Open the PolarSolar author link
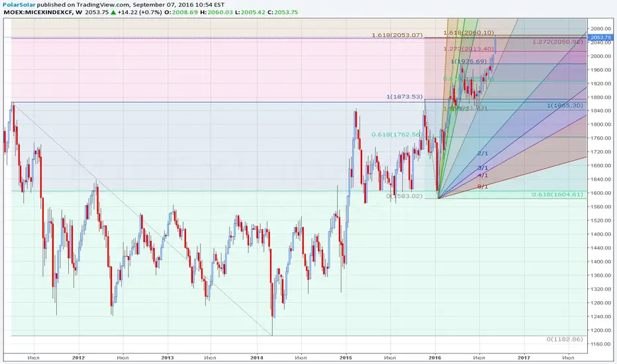 19,5
